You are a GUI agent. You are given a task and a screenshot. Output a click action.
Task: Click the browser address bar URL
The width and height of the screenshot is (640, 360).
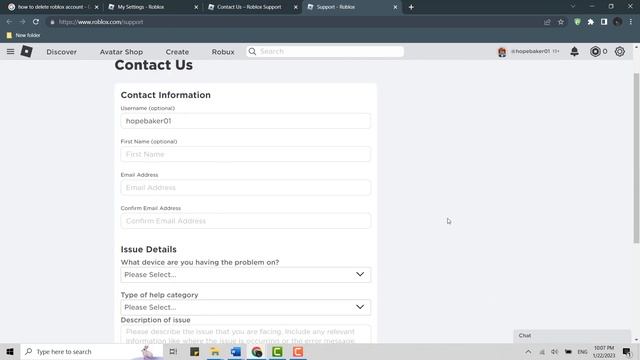click(x=101, y=22)
